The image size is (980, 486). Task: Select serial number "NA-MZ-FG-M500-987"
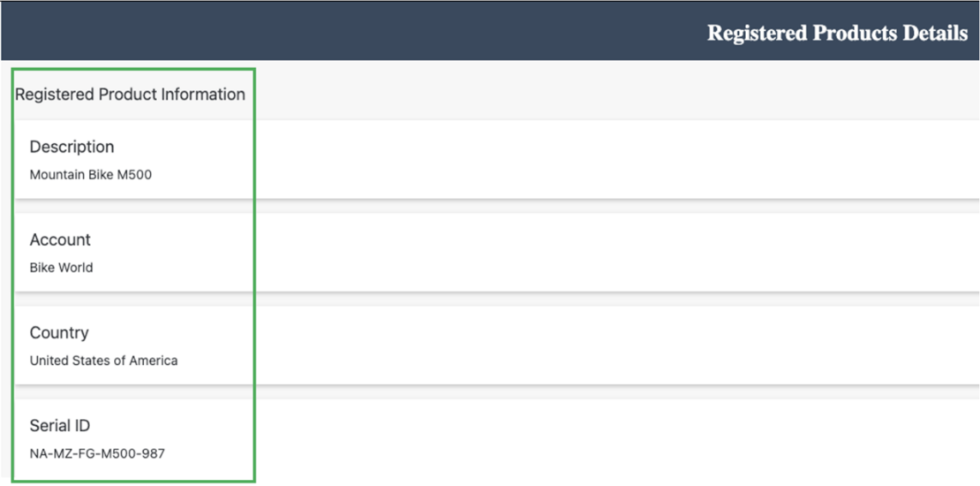[97, 453]
